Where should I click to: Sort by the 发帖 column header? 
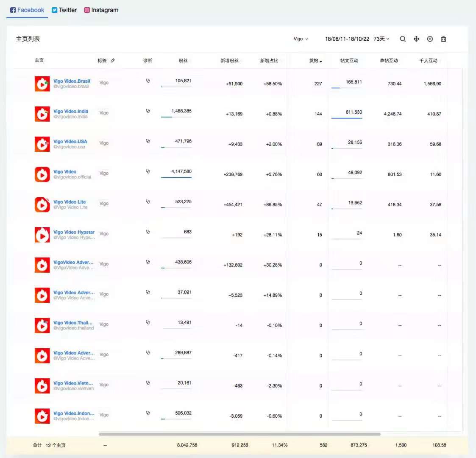[x=315, y=61]
